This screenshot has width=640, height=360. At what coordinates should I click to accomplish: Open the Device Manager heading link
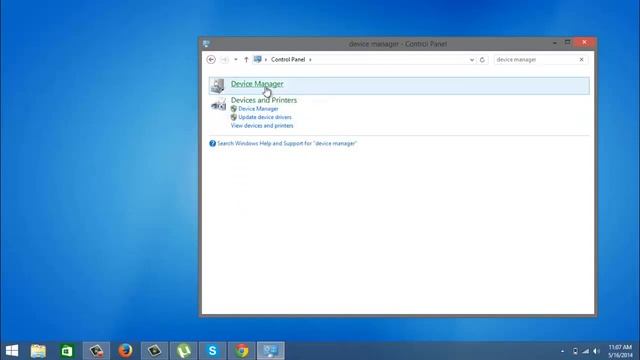pos(257,84)
